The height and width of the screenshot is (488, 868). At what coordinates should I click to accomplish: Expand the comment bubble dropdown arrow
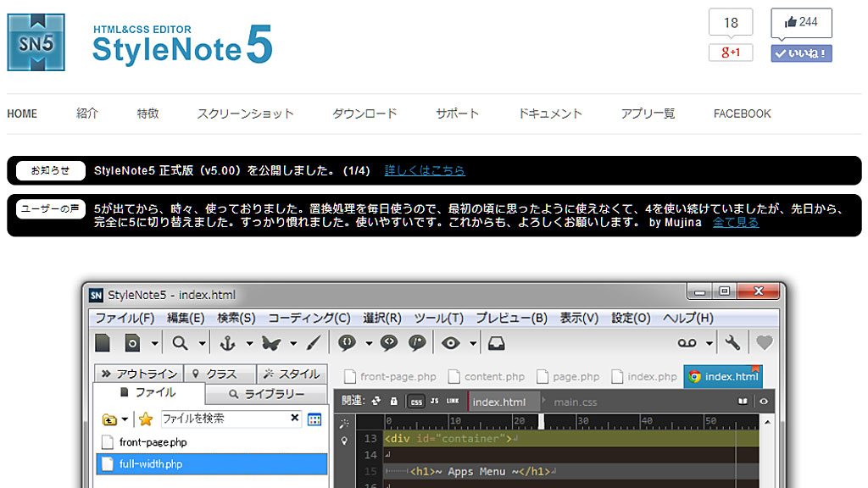(x=370, y=344)
